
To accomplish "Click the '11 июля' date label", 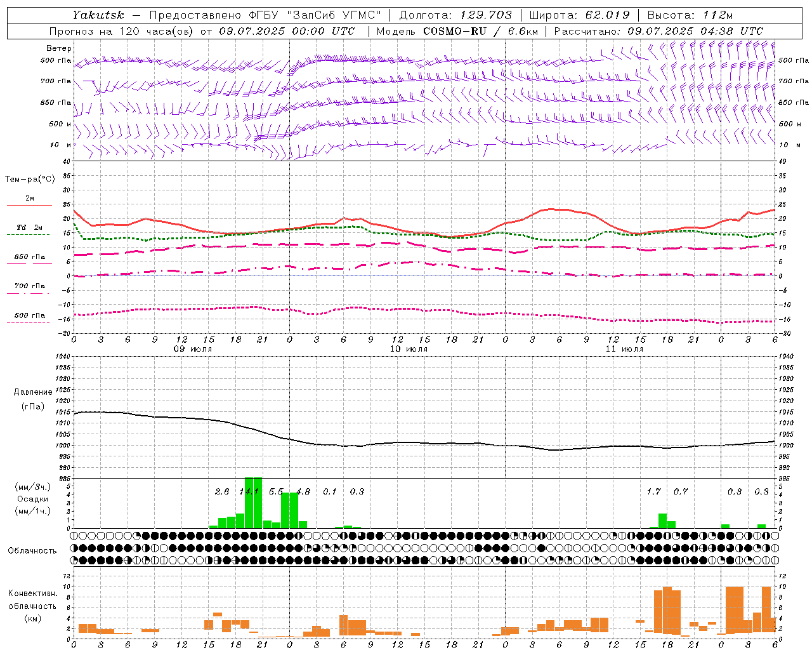I will coord(624,349).
